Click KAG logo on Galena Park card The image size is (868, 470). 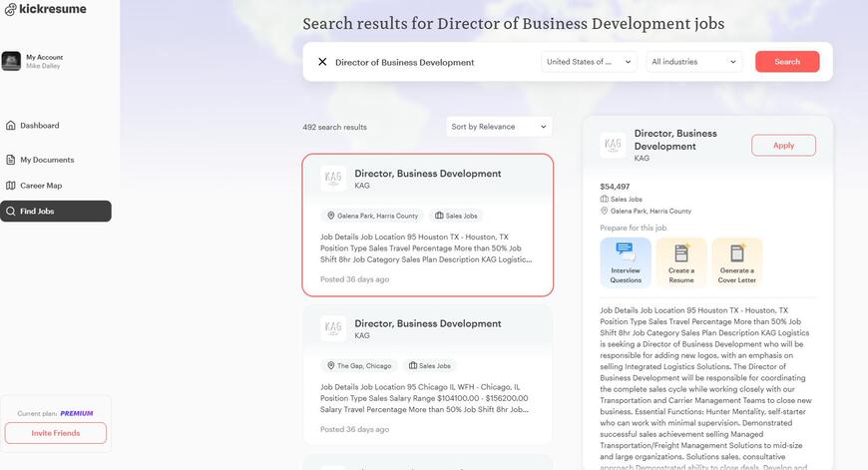point(333,179)
